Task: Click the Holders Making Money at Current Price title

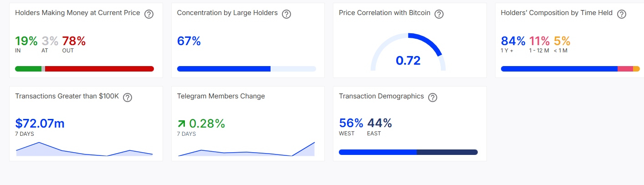Action: click(x=77, y=13)
